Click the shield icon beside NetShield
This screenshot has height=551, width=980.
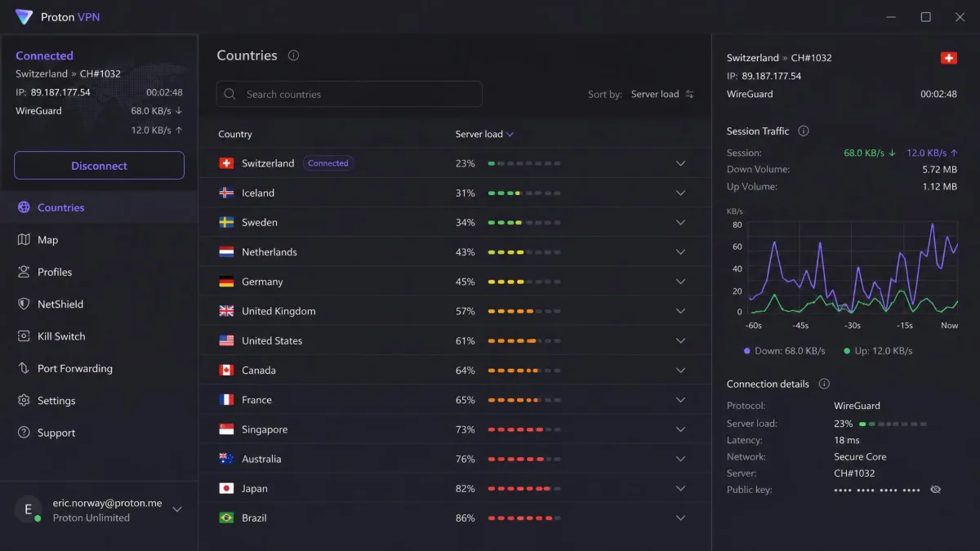tap(24, 304)
